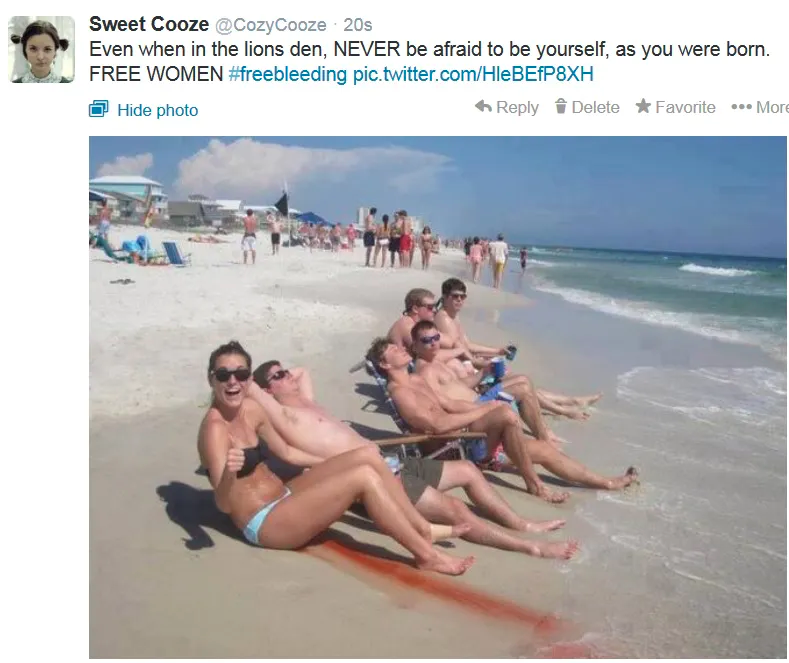Click the 20s tweet timestamp
Viewport: 789px width, 663px height.
coord(358,25)
